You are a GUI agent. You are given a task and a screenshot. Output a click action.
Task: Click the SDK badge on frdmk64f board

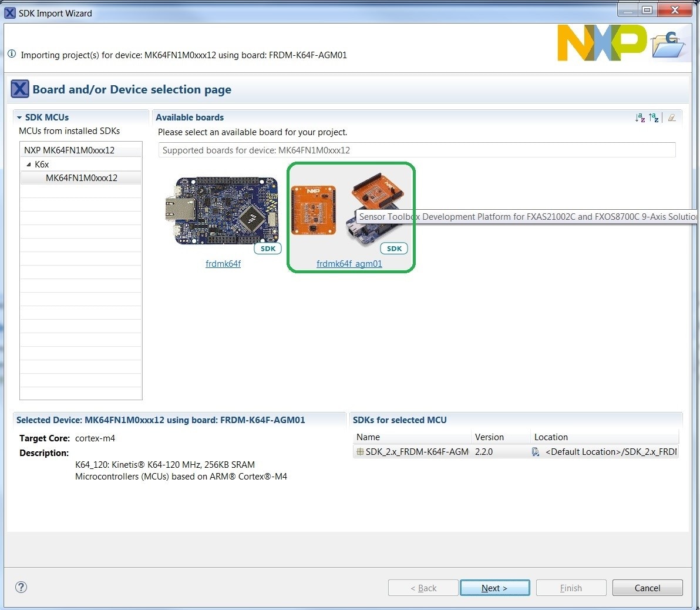pyautogui.click(x=268, y=249)
